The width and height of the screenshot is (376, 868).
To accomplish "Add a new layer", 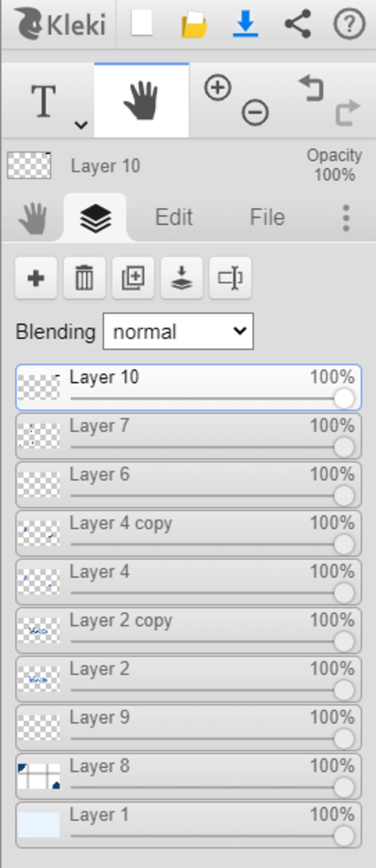I will (x=36, y=278).
